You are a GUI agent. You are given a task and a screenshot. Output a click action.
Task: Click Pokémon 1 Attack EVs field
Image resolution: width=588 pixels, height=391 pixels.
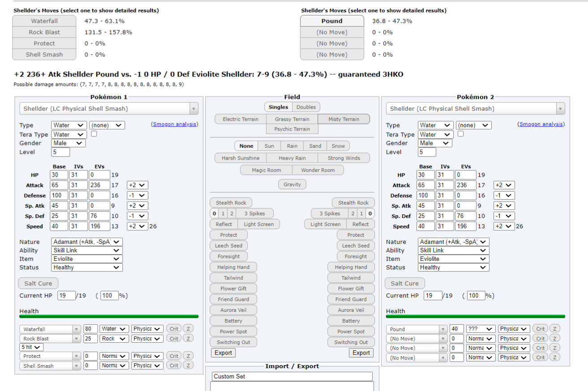99,185
